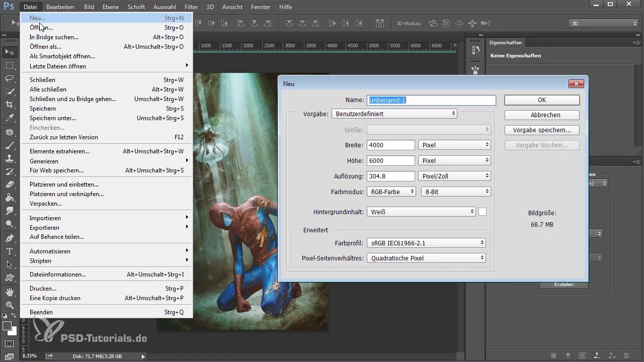The width and height of the screenshot is (644, 362).
Task: Toggle Quick Mask mode icon
Action: (9, 343)
